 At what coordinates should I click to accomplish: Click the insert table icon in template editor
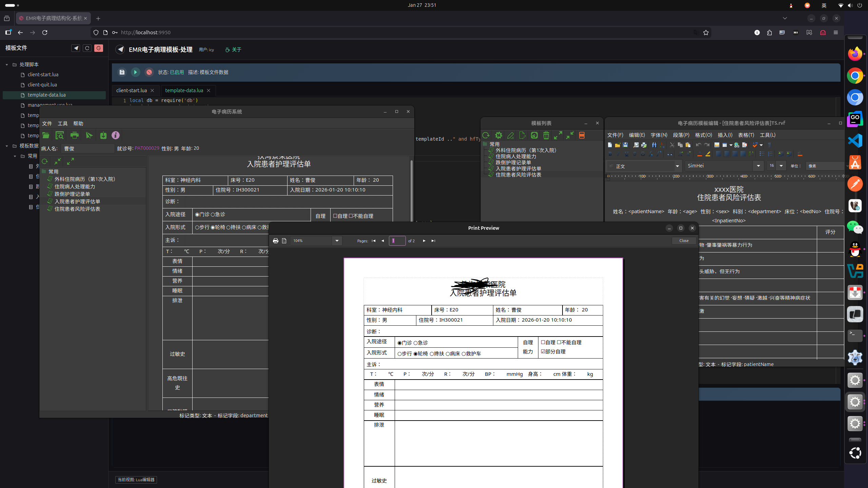(x=725, y=145)
